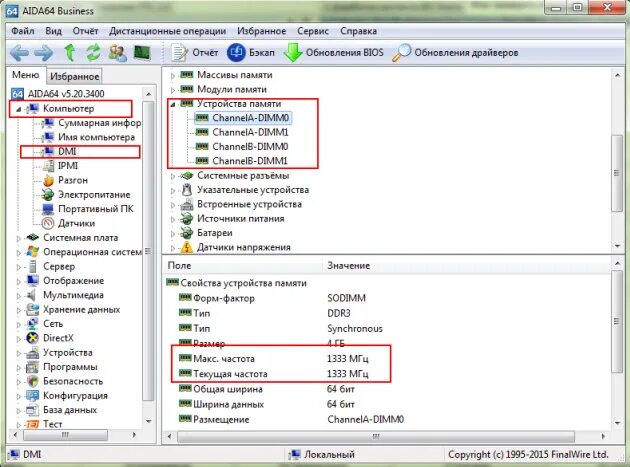Viewport: 630px width, 467px height.
Task: Select the IPMI tree item
Action: tap(68, 166)
